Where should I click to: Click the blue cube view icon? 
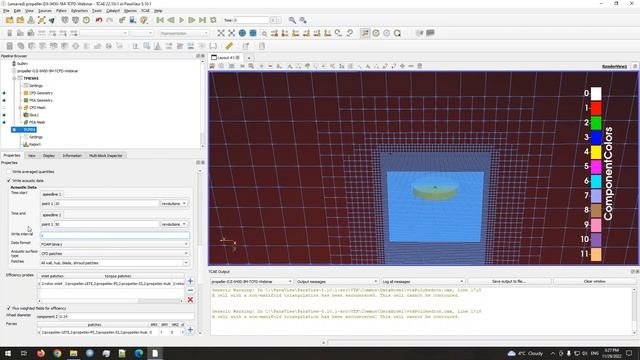253,33
